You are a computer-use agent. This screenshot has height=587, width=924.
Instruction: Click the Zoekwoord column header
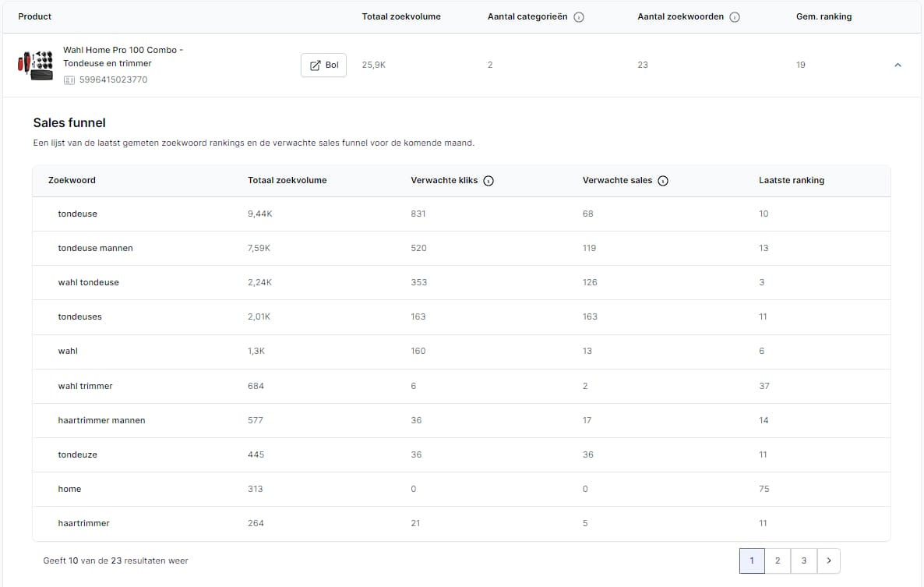71,180
